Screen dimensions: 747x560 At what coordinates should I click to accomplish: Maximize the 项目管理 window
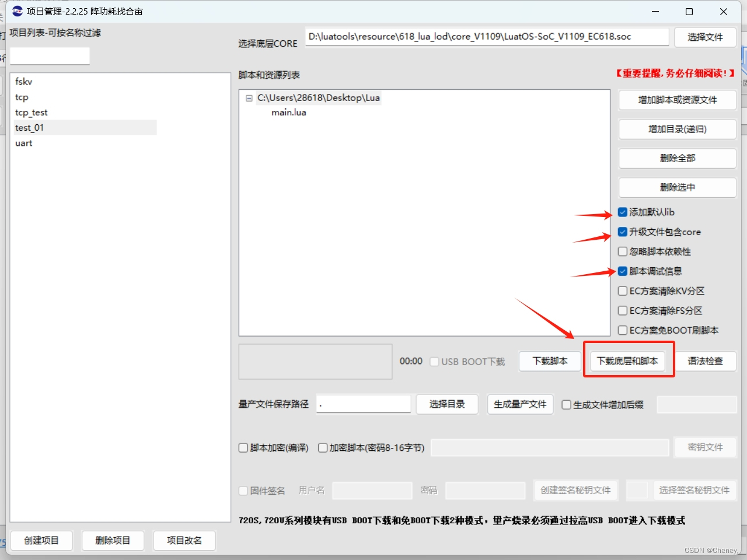pos(689,12)
